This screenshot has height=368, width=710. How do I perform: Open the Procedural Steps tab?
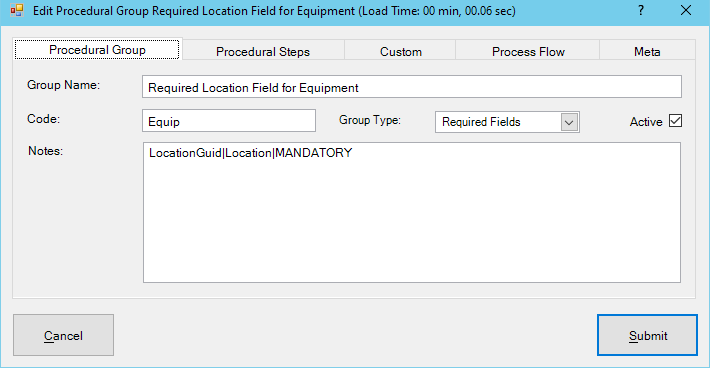tap(263, 52)
